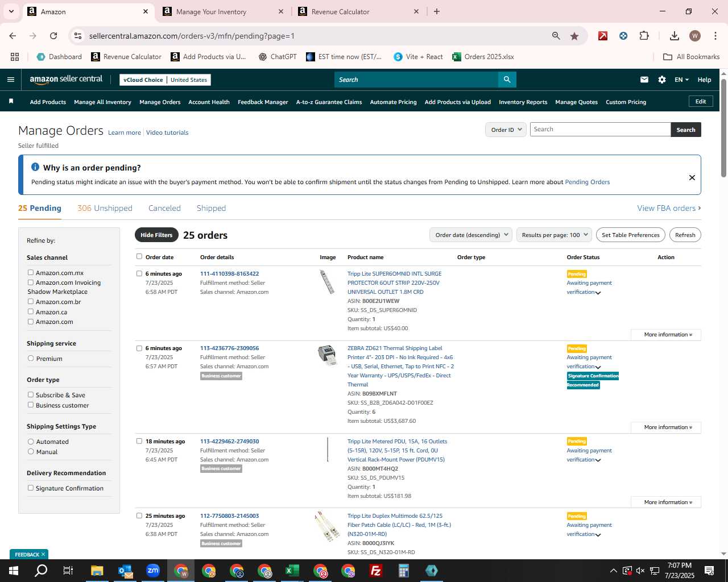
Task: Open Windows taskbar search
Action: tap(41, 571)
